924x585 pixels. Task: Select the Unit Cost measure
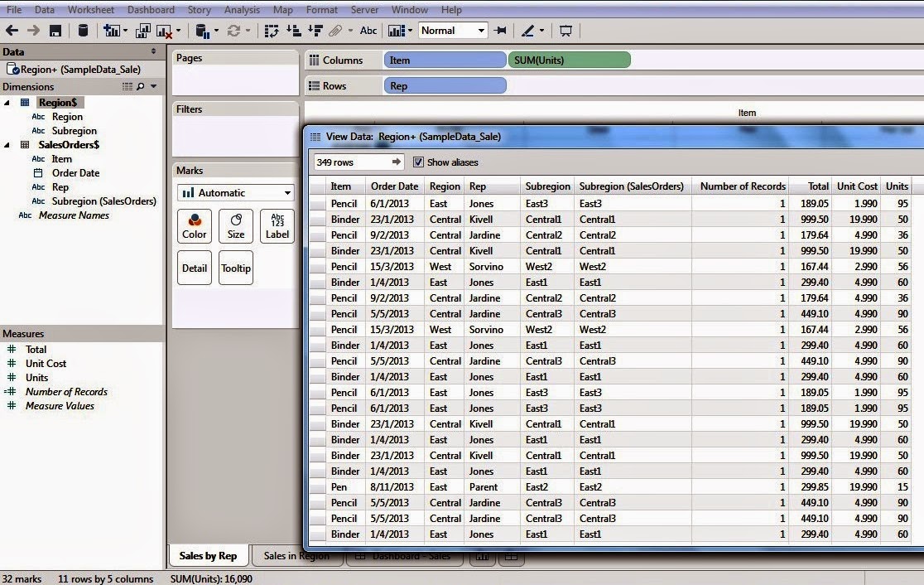coord(46,364)
